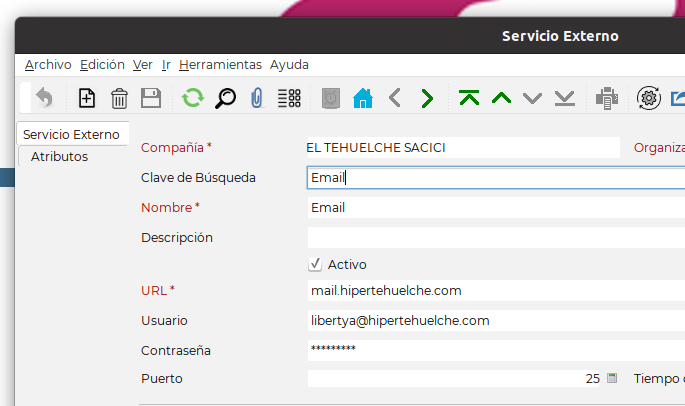
Task: Click the Compañía field label
Action: click(176, 148)
